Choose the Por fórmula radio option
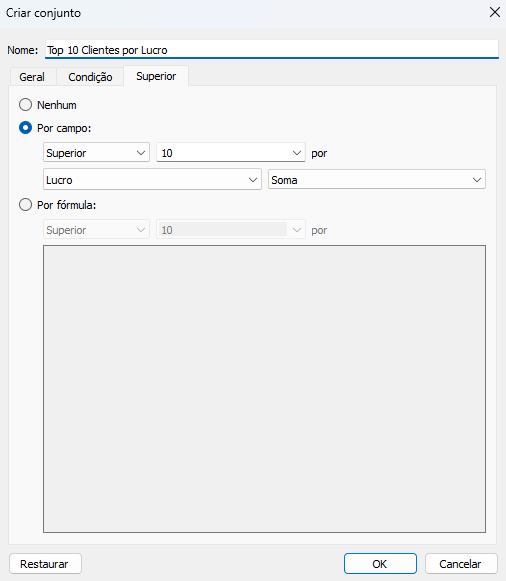 (26, 205)
